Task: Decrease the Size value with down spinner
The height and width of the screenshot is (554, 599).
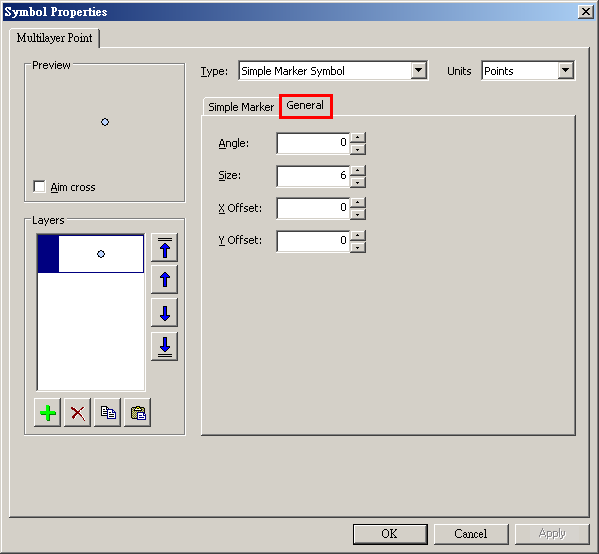Action: point(358,183)
